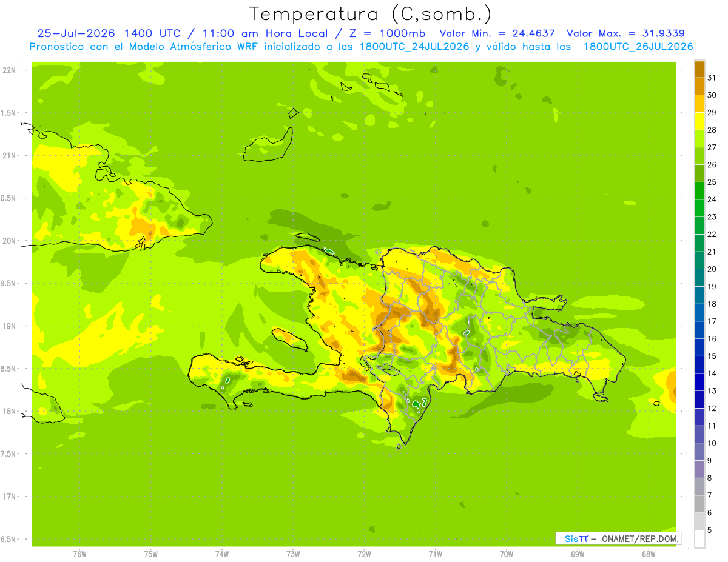Pick the gray legend swatch between 6 and 7

(x=699, y=504)
